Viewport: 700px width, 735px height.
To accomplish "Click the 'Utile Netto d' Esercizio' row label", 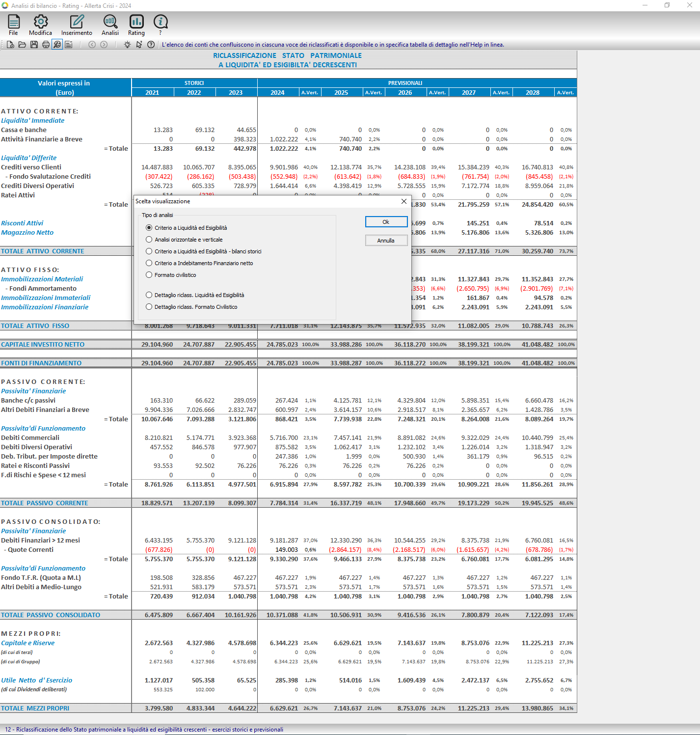I will (x=37, y=681).
